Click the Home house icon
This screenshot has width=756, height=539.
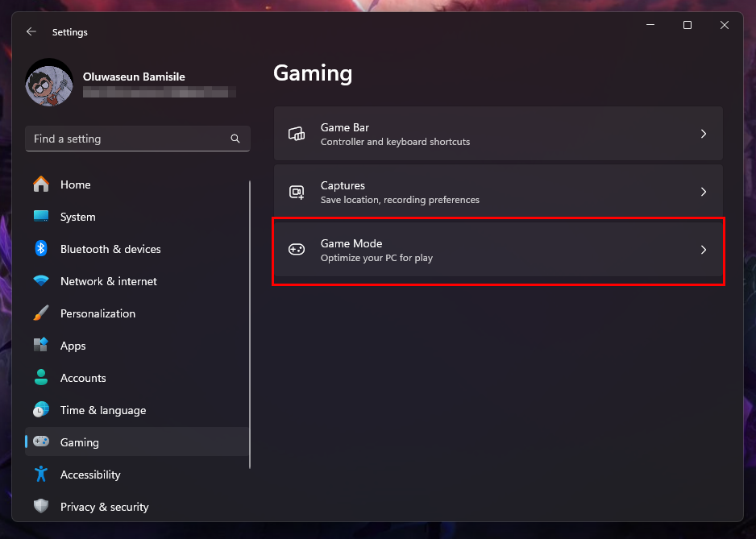[41, 185]
